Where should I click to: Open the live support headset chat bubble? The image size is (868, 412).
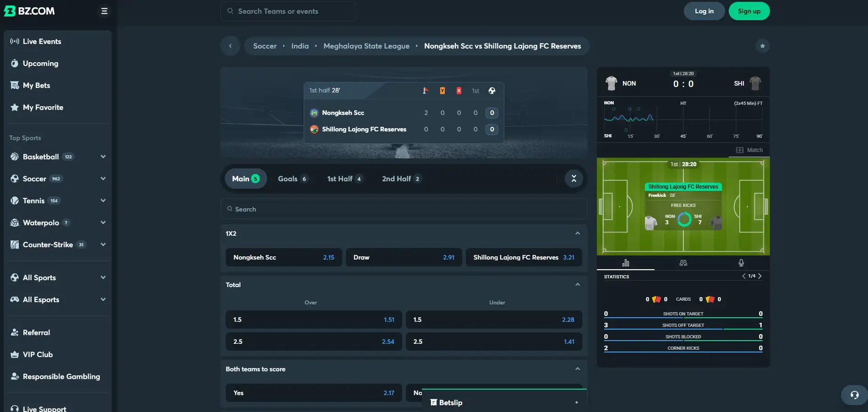[x=854, y=395]
